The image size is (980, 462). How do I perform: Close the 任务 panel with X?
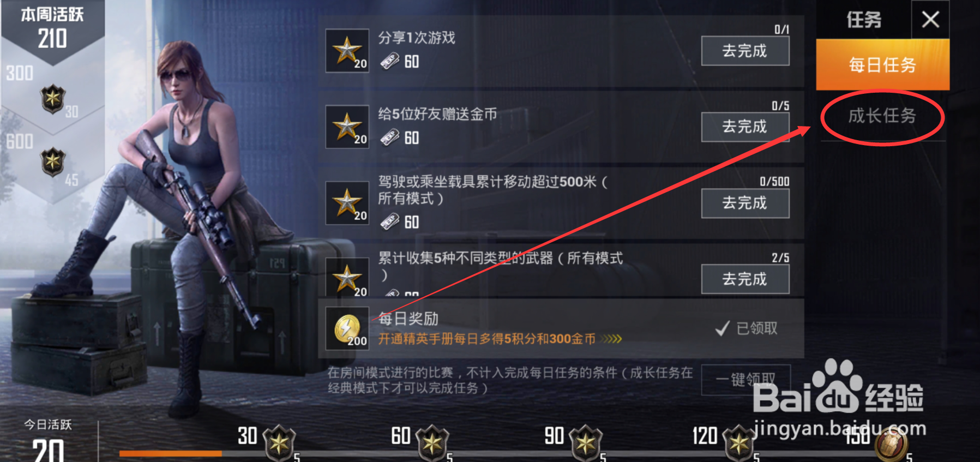930,20
